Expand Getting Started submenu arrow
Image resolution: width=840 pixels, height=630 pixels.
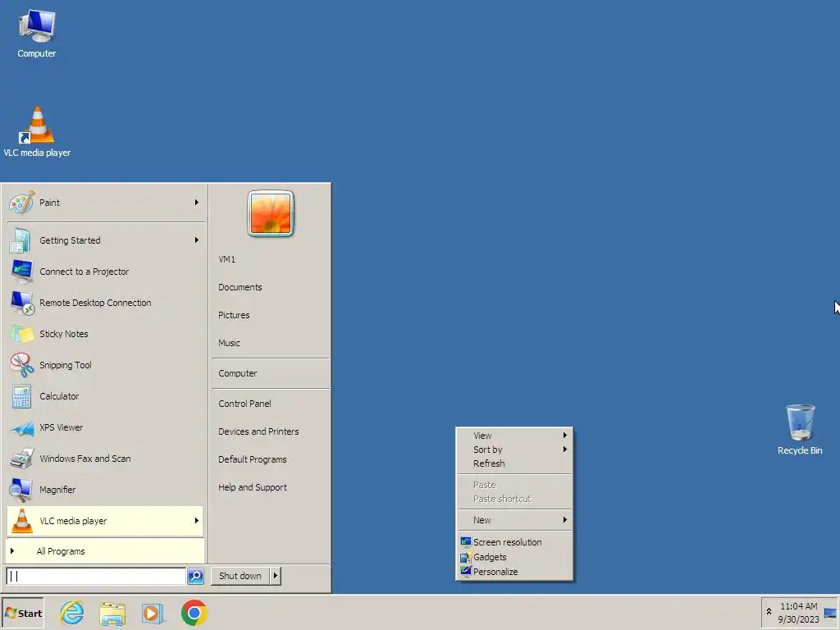coord(197,240)
